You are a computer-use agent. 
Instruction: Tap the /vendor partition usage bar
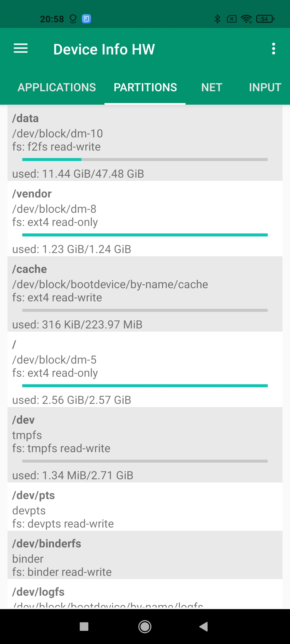(x=145, y=235)
